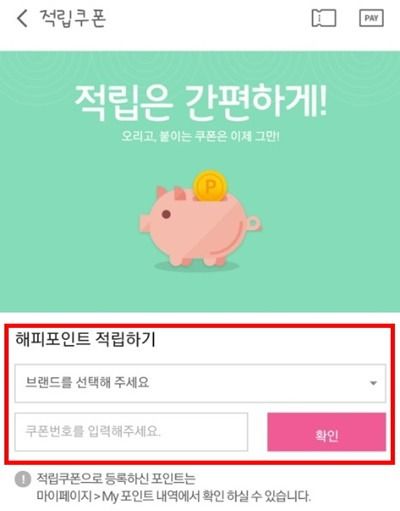
Task: Tap the pink 확인 button
Action: click(x=327, y=432)
